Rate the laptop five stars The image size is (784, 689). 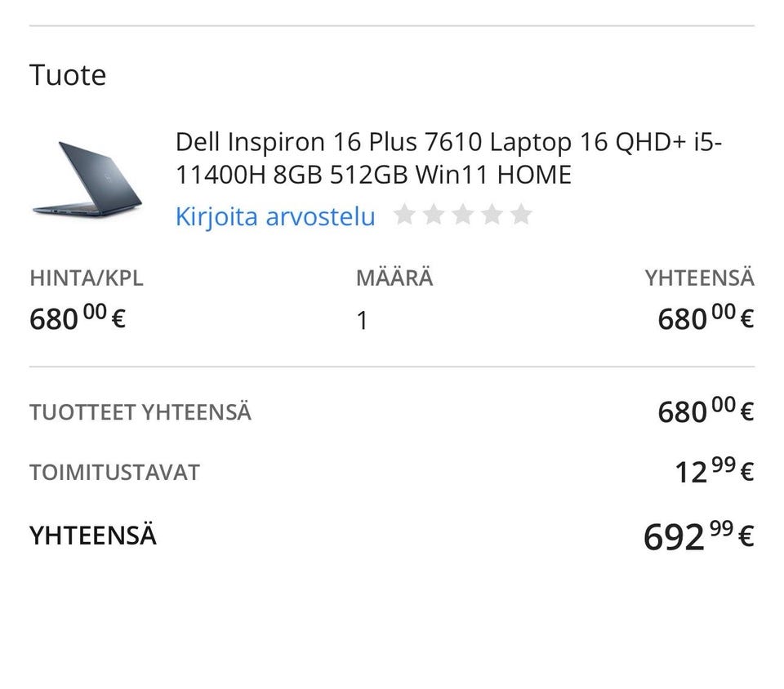tap(521, 216)
